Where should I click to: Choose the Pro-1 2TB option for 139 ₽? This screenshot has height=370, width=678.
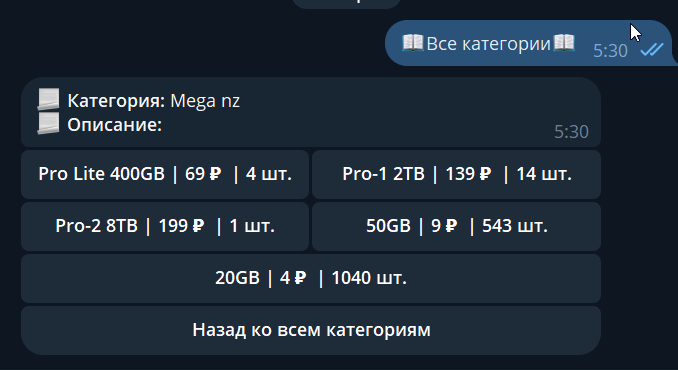click(x=456, y=174)
